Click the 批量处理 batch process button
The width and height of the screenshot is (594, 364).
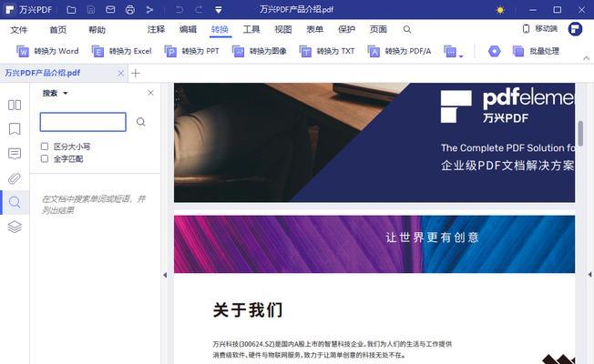tap(536, 51)
